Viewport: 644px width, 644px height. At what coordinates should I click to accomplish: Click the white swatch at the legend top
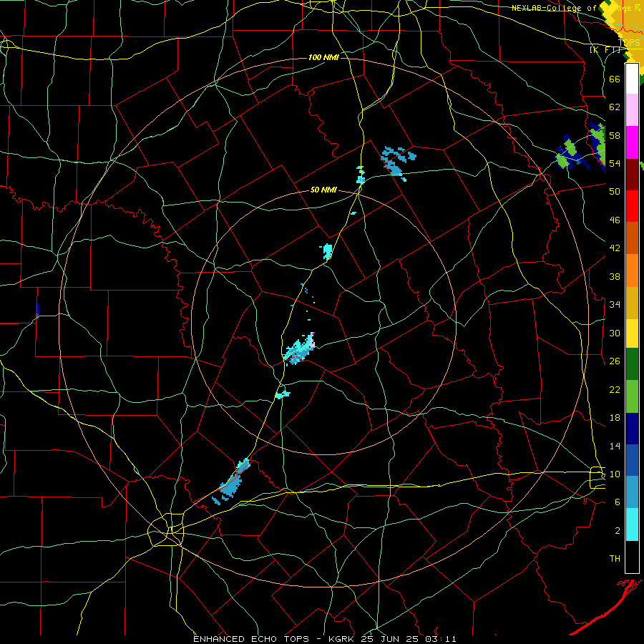click(x=632, y=79)
